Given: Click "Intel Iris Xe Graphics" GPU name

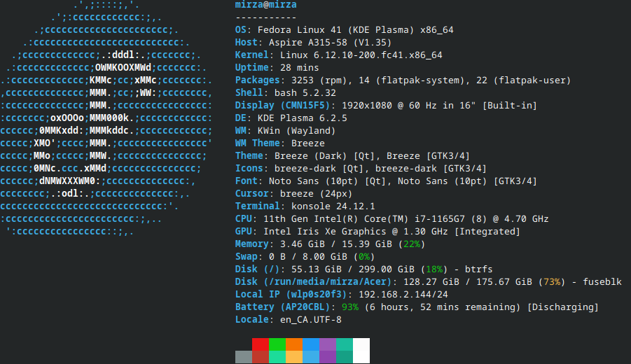Looking at the screenshot, I should [325, 231].
